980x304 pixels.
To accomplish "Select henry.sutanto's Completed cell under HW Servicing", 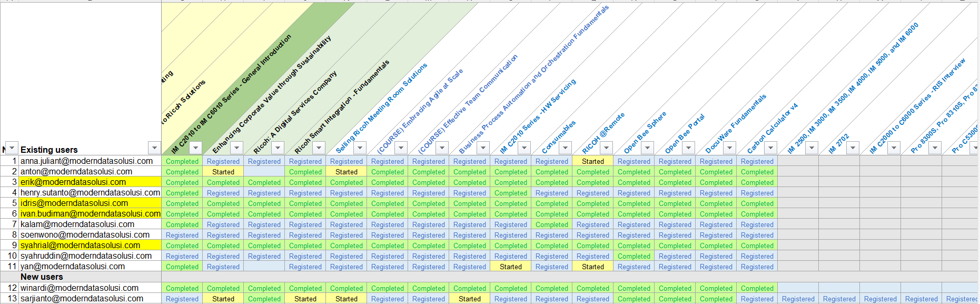I will 511,193.
